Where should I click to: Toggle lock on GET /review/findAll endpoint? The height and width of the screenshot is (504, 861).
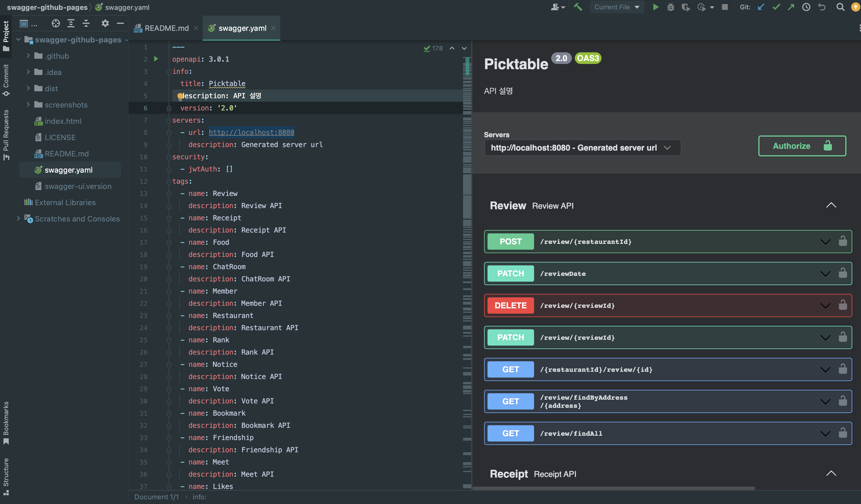[x=843, y=433]
